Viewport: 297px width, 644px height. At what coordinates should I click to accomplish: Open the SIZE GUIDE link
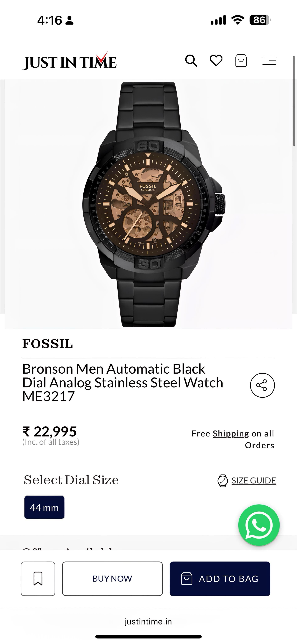click(x=253, y=480)
